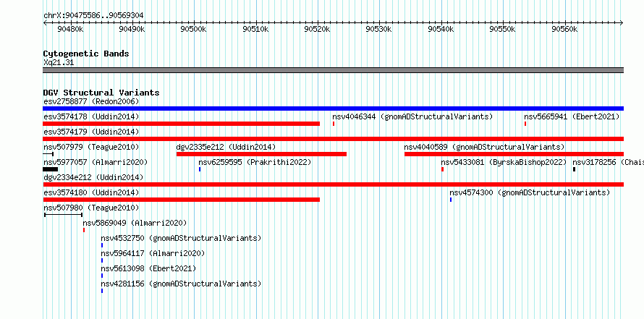Image resolution: width=644 pixels, height=319 pixels.
Task: Open nsv5433081 (ByrskaBishop2022) label
Action: coord(504,162)
